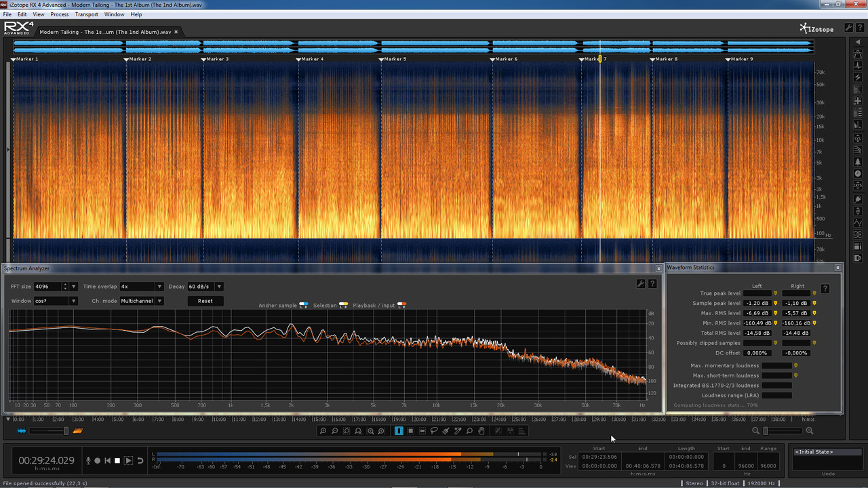This screenshot has width=868, height=488.
Task: Click the 00:29:24.029 time display
Action: point(46,461)
